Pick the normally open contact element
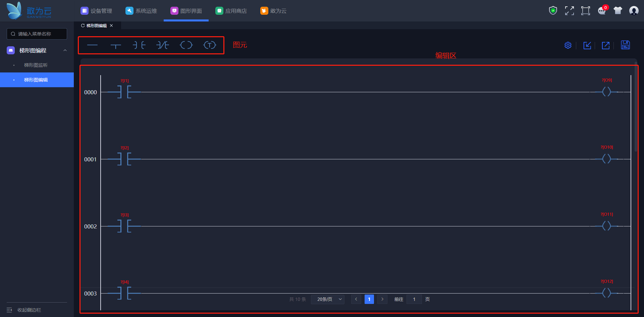Image resolution: width=644 pixels, height=317 pixels. coord(139,45)
